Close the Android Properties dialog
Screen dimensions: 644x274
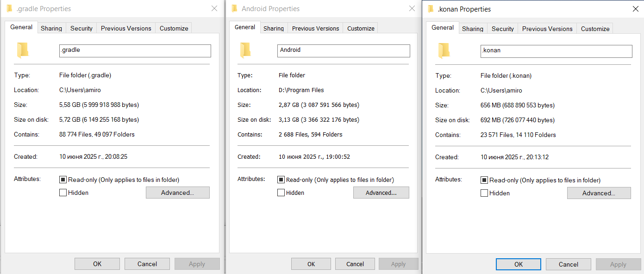[412, 8]
